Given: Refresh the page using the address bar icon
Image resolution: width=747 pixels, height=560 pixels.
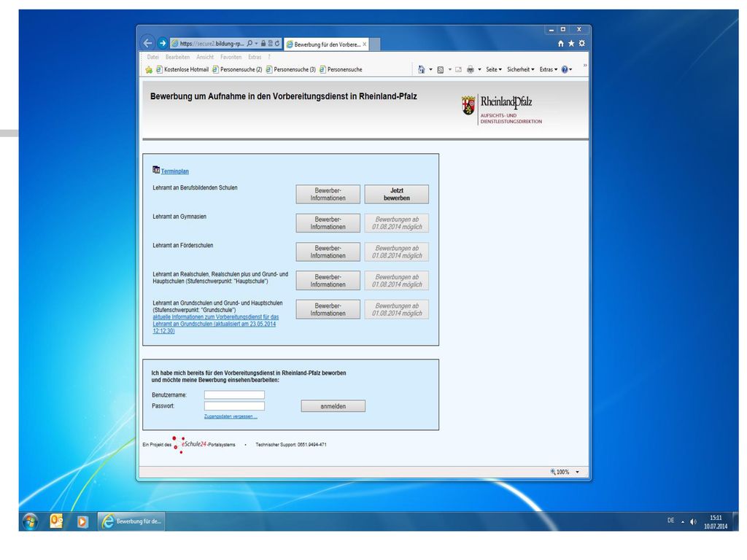Looking at the screenshot, I should [x=276, y=43].
